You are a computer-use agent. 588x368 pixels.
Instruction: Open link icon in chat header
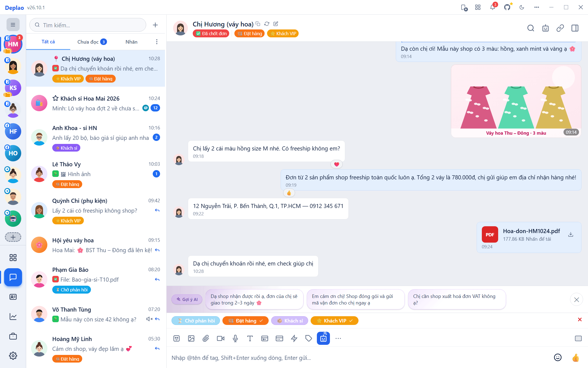[x=560, y=28]
